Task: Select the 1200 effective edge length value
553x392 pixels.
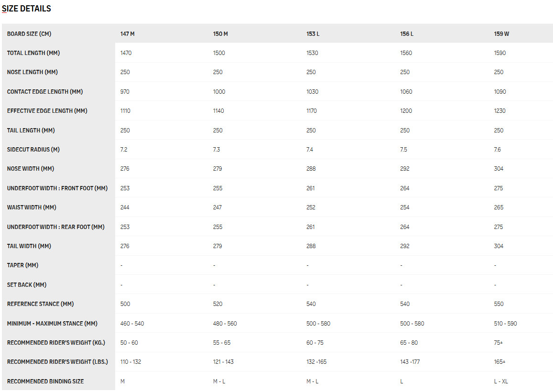Action: (x=406, y=111)
